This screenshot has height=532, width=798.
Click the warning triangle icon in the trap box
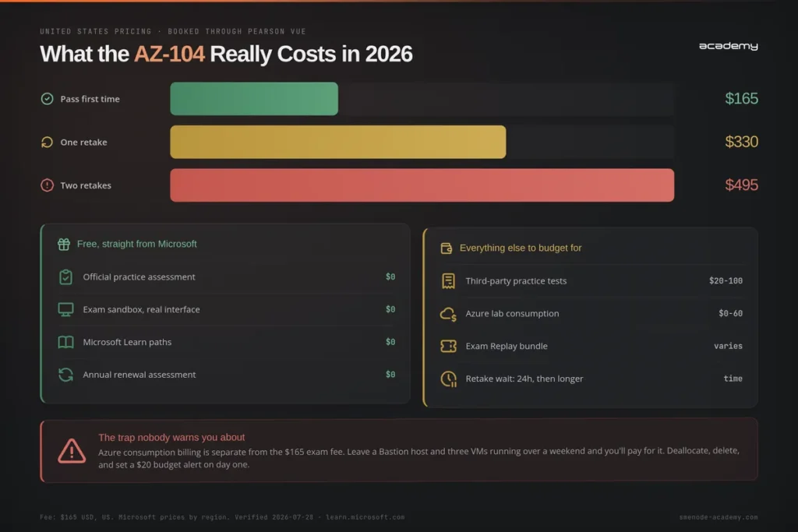click(x=72, y=451)
